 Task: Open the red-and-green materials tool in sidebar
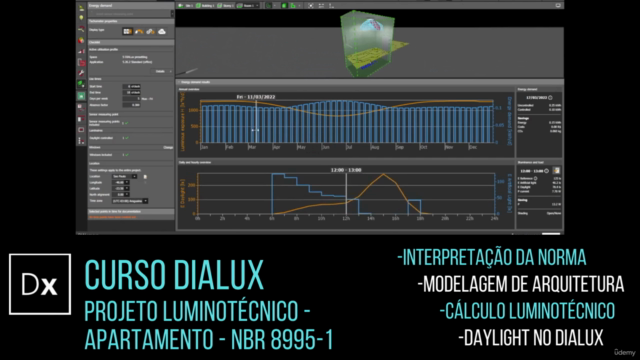[81, 40]
